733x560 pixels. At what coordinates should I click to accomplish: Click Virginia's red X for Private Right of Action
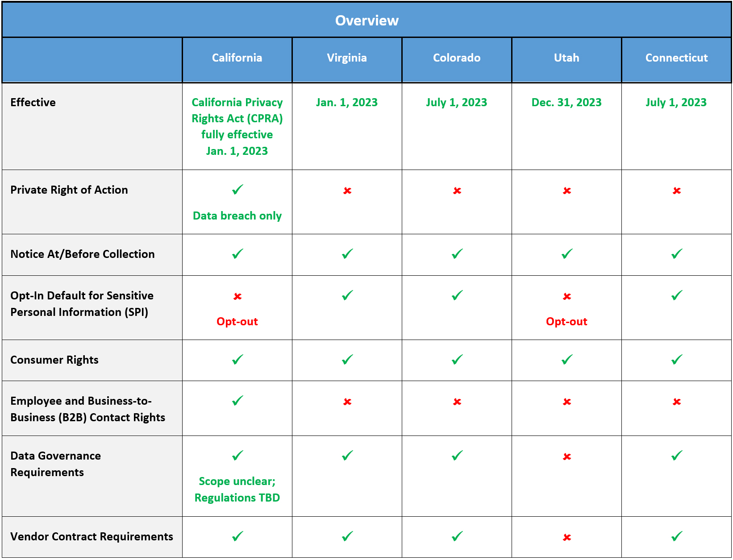pyautogui.click(x=347, y=191)
